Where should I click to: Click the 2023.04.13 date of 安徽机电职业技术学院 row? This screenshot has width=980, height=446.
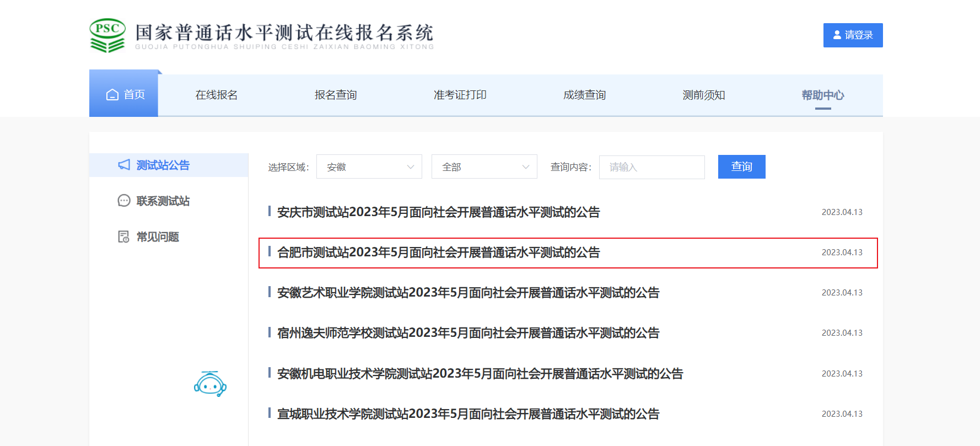point(842,374)
